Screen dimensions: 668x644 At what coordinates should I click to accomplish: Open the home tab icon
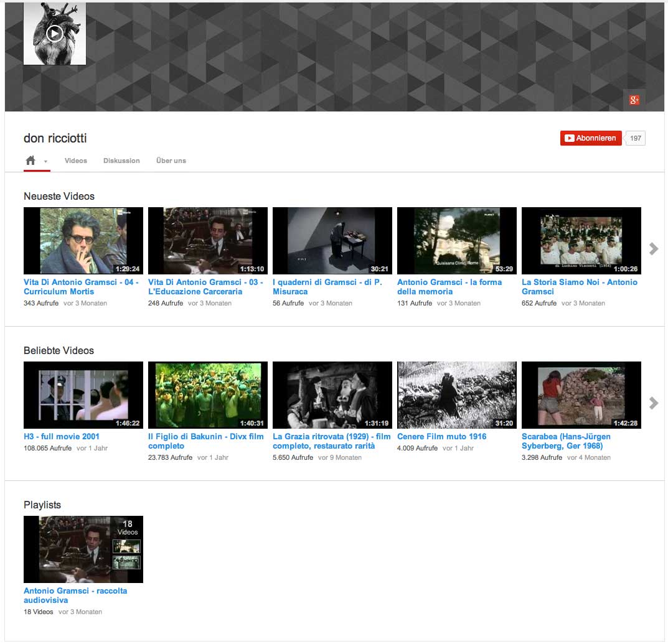[31, 161]
